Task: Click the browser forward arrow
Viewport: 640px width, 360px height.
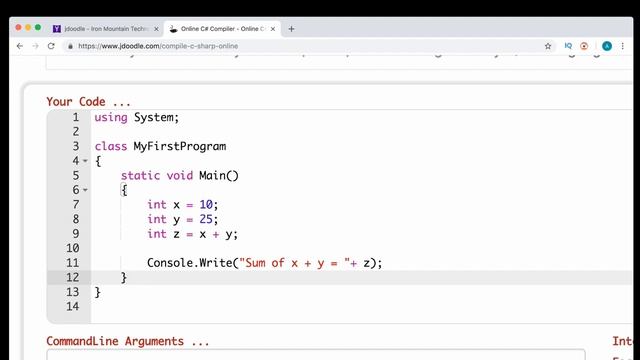Action: click(36, 46)
